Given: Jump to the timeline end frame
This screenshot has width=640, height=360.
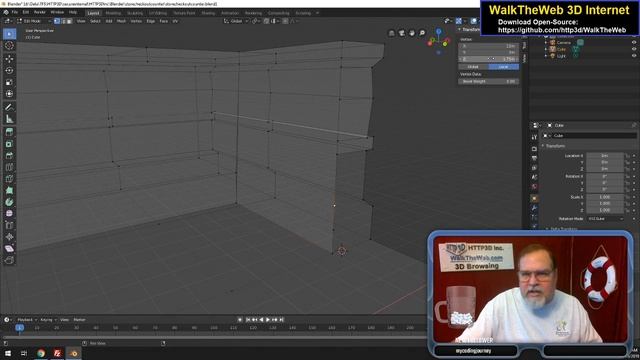Looking at the screenshot, I should [x=282, y=320].
